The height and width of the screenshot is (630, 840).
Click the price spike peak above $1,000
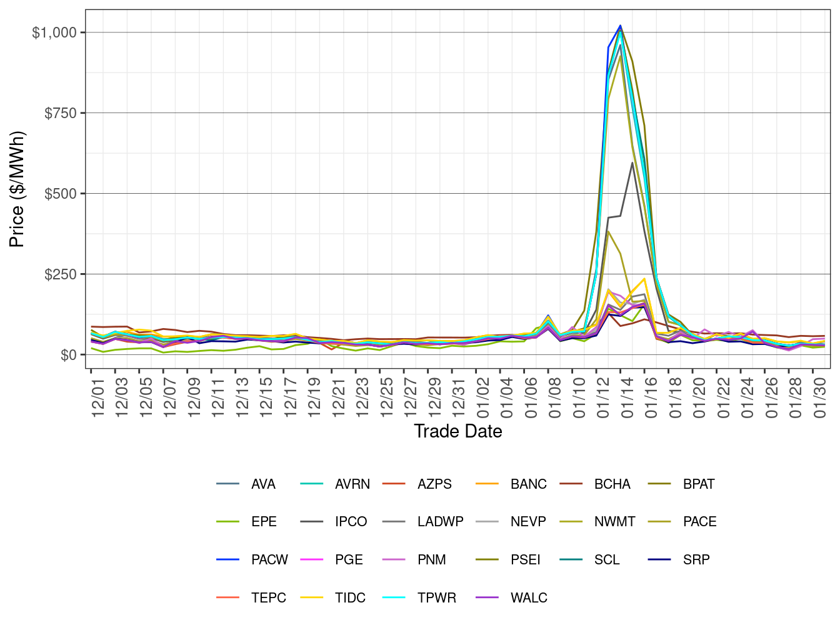[x=620, y=26]
